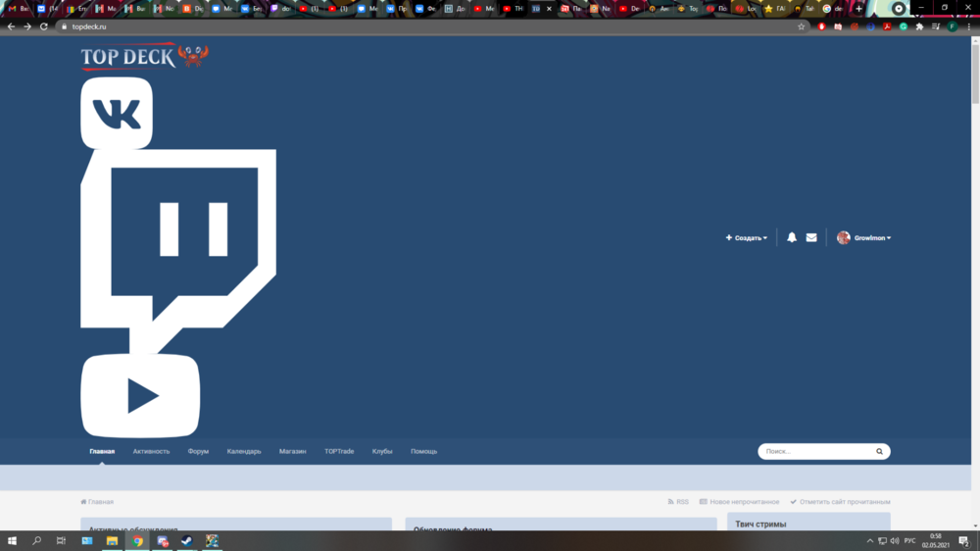The width and height of the screenshot is (980, 551).
Task: Switch to the Twitch browser tab
Action: (281, 9)
